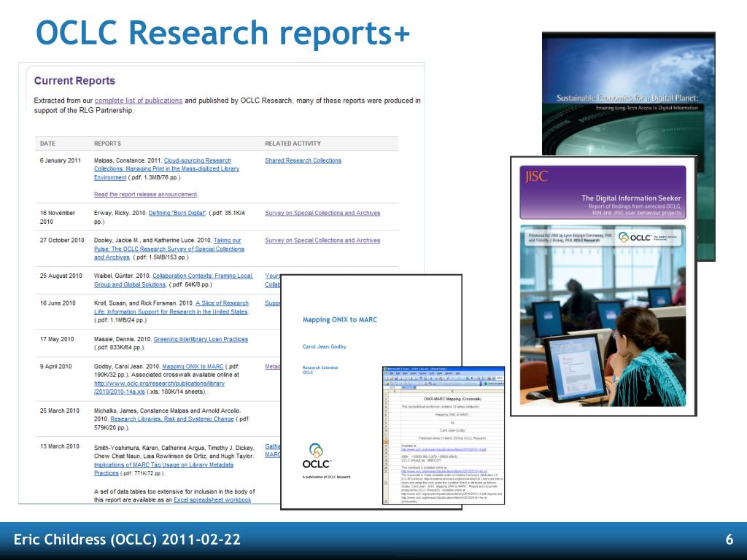Viewport: 747px width, 560px height.
Task: Click the slide number 6 in footer
Action: (x=729, y=540)
